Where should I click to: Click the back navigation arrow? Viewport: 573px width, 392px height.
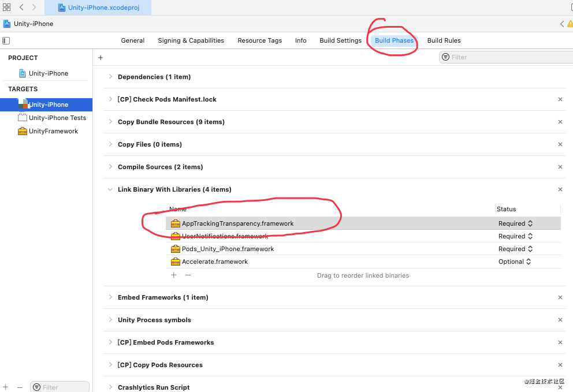(21, 8)
